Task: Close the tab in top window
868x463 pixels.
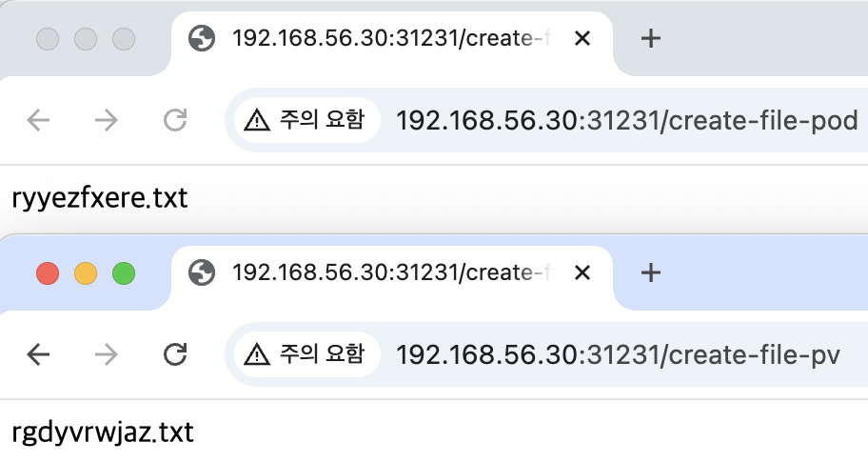Action: pos(582,38)
